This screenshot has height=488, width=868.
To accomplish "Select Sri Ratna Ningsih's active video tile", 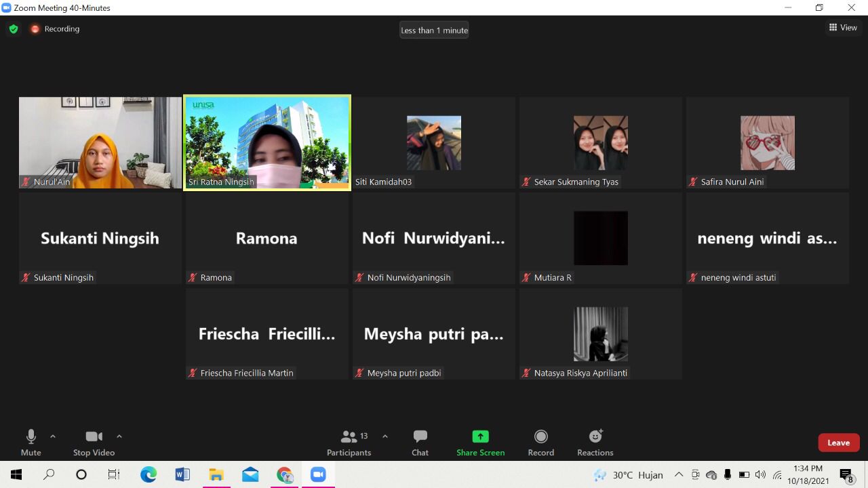I will tap(267, 142).
